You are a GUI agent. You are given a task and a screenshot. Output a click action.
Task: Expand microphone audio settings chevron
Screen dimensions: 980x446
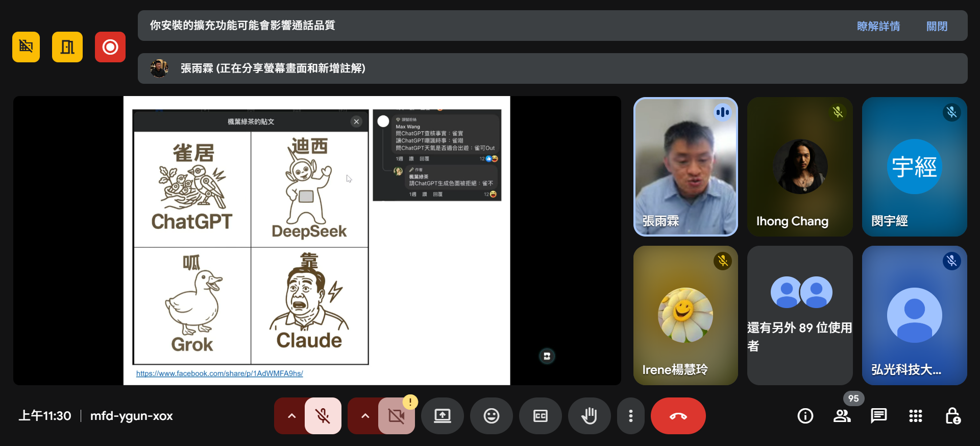pos(291,416)
